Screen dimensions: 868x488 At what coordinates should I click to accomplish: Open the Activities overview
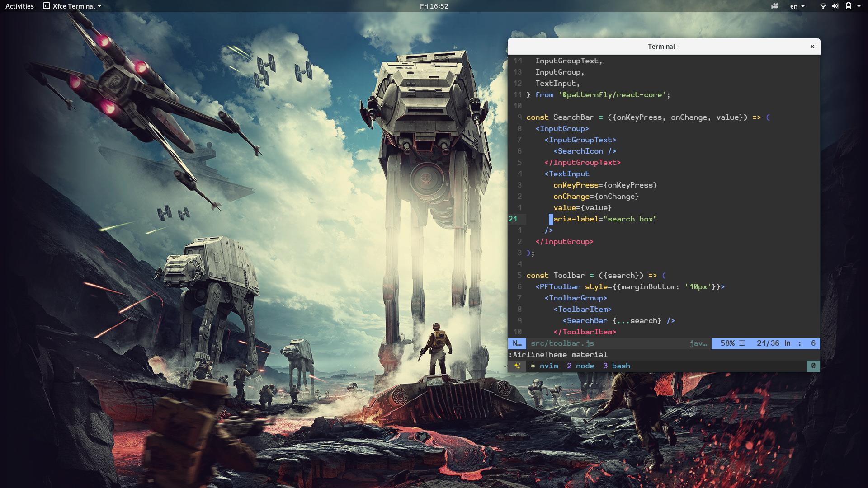point(19,6)
